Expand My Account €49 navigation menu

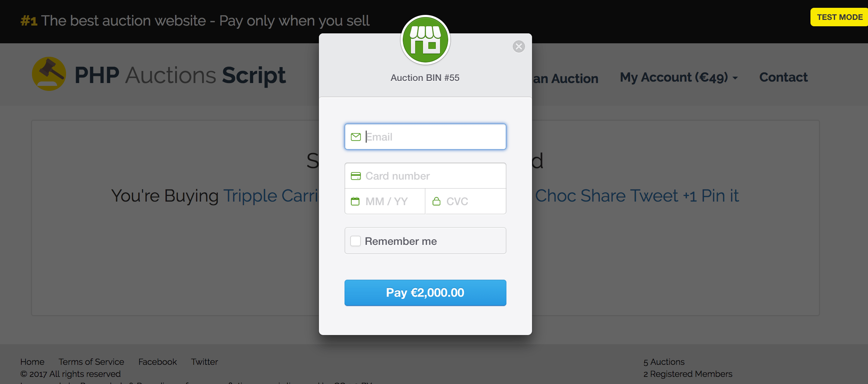click(x=678, y=77)
